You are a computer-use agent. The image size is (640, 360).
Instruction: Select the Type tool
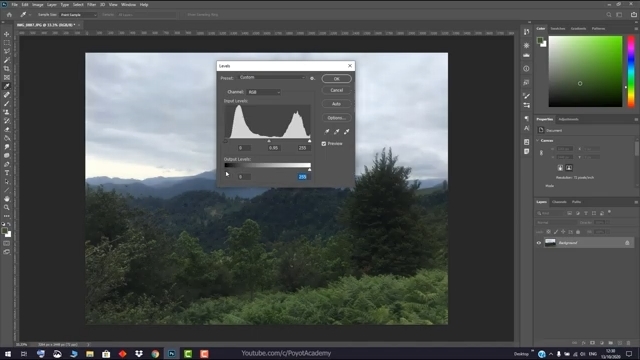coord(7,173)
